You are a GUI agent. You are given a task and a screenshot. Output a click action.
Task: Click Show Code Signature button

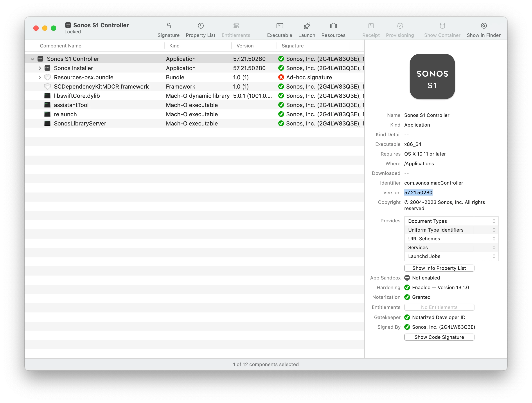click(x=439, y=337)
